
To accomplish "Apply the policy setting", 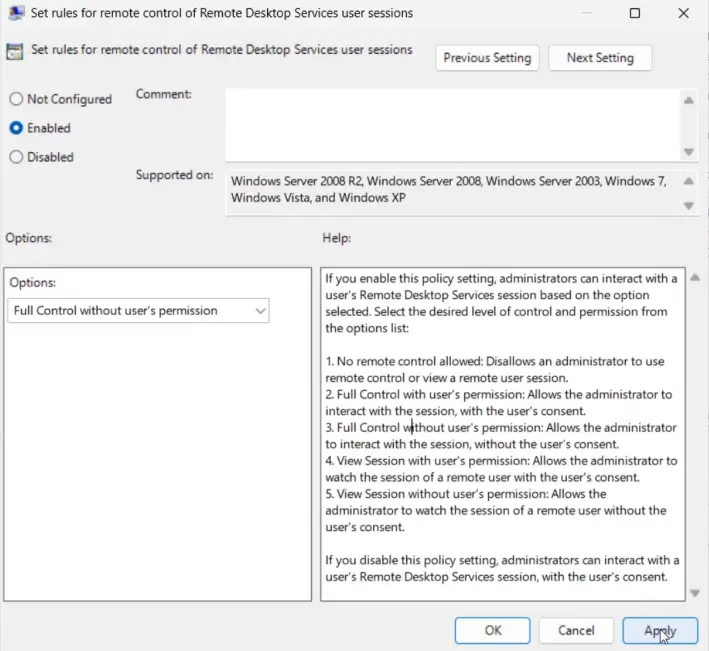I will 660,631.
